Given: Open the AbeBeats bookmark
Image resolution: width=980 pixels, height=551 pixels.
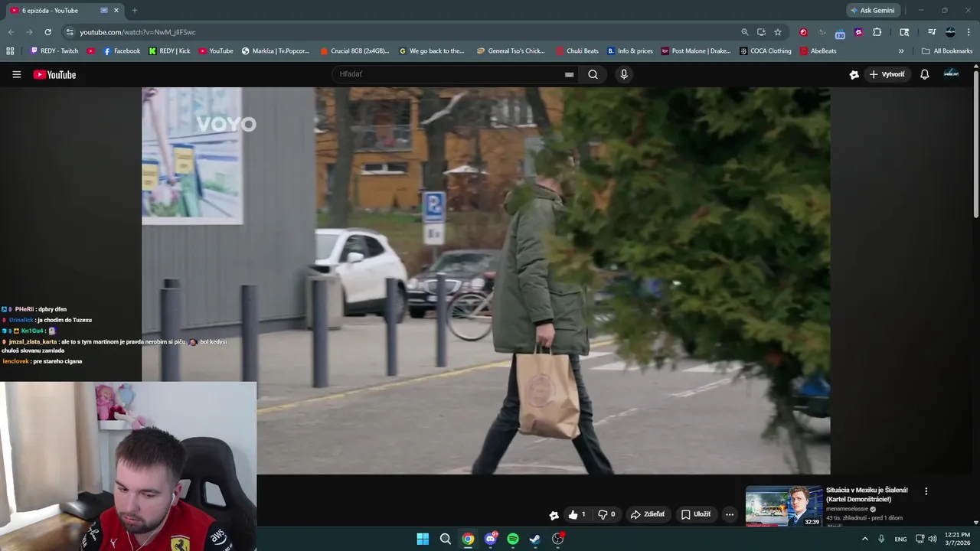Looking at the screenshot, I should click(x=818, y=51).
